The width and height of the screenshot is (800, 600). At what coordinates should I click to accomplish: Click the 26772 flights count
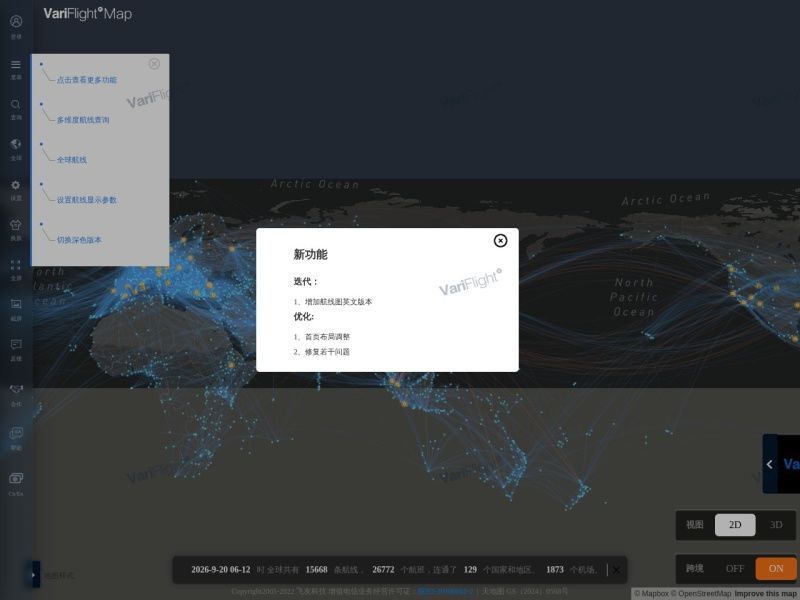[x=383, y=570]
